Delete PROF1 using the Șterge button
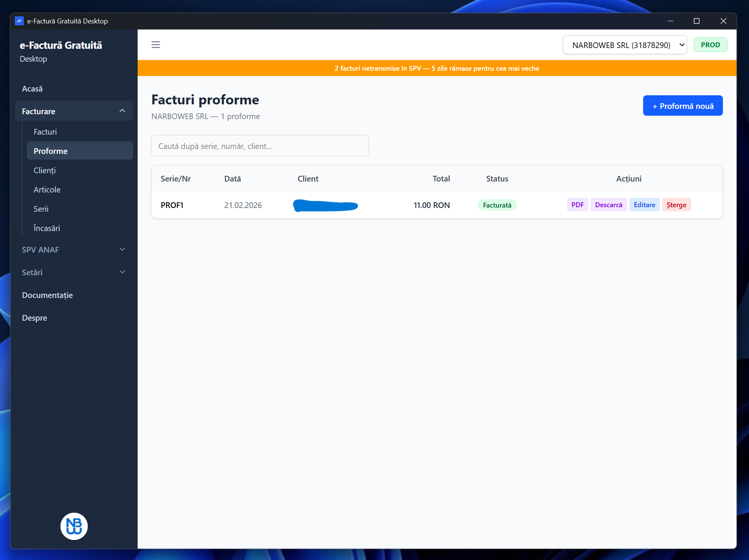This screenshot has width=749, height=560. tap(676, 205)
